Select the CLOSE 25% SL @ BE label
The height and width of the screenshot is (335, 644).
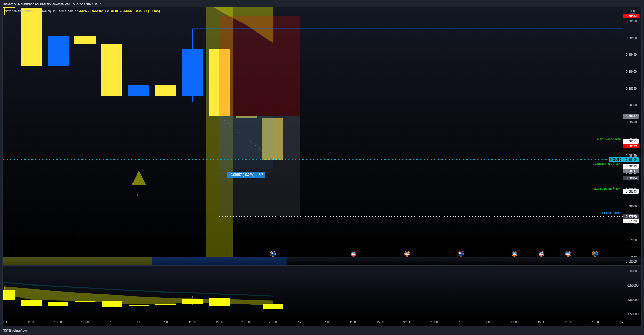(x=609, y=139)
